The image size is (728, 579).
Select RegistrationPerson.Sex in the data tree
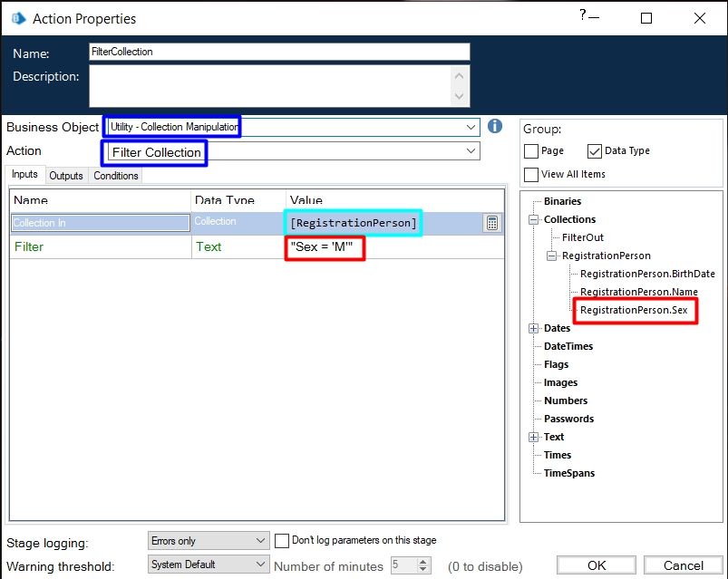point(634,310)
